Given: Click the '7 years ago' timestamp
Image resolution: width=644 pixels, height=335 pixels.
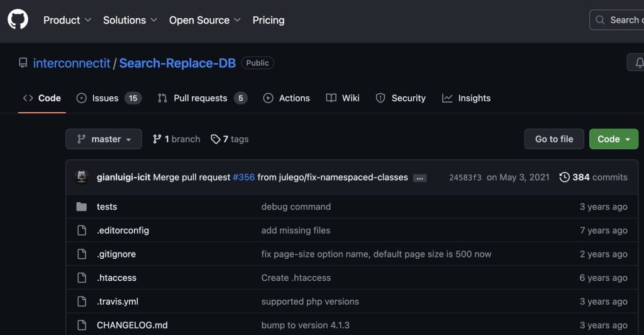Looking at the screenshot, I should pos(603,230).
